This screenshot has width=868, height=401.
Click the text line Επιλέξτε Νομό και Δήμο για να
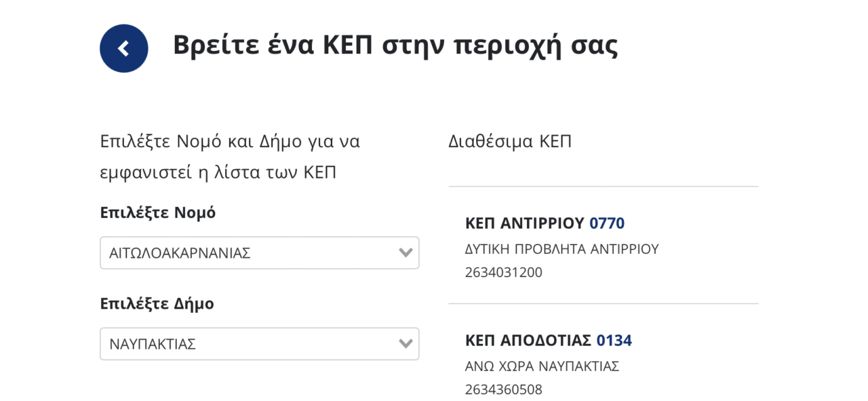[229, 142]
